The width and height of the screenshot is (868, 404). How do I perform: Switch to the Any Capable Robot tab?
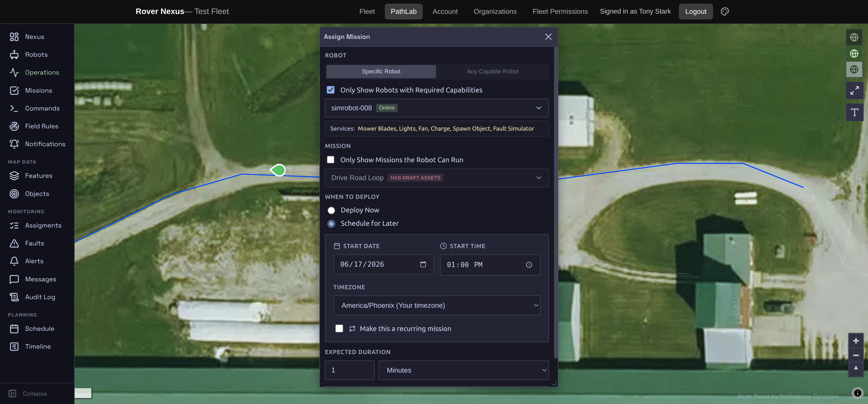click(492, 71)
